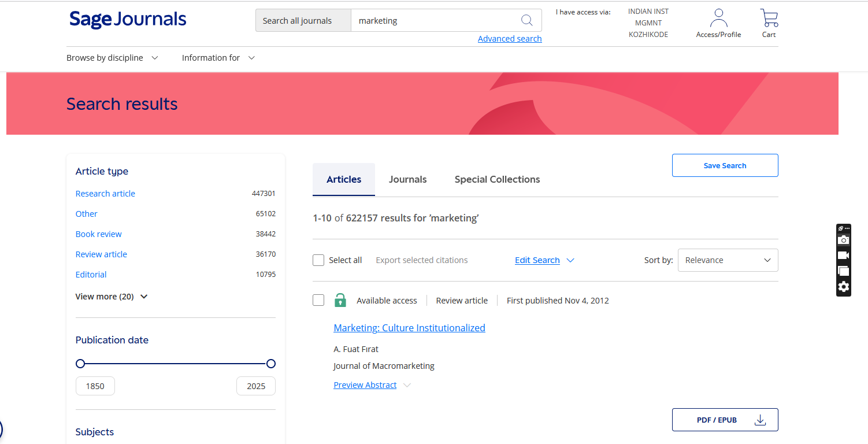This screenshot has width=868, height=444.
Task: Open the Sort by Relevance dropdown
Action: pyautogui.click(x=728, y=260)
